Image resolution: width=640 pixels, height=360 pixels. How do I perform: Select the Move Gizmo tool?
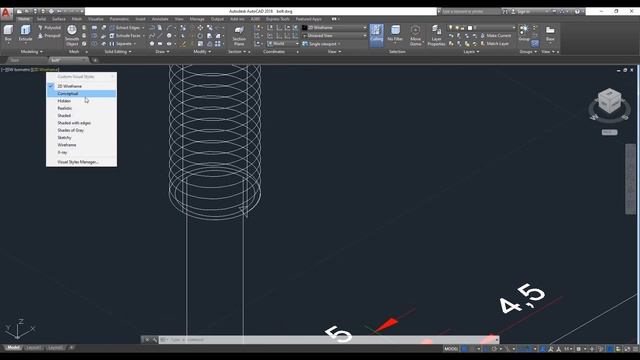[x=416, y=36]
